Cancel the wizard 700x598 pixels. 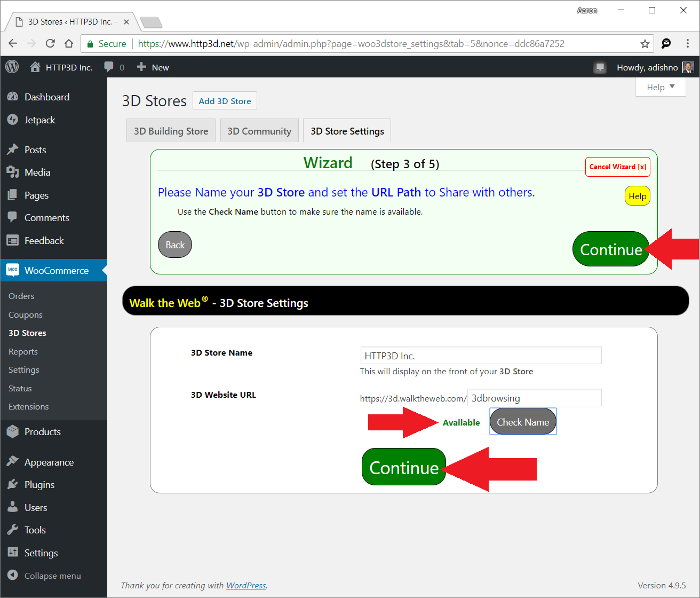click(618, 167)
